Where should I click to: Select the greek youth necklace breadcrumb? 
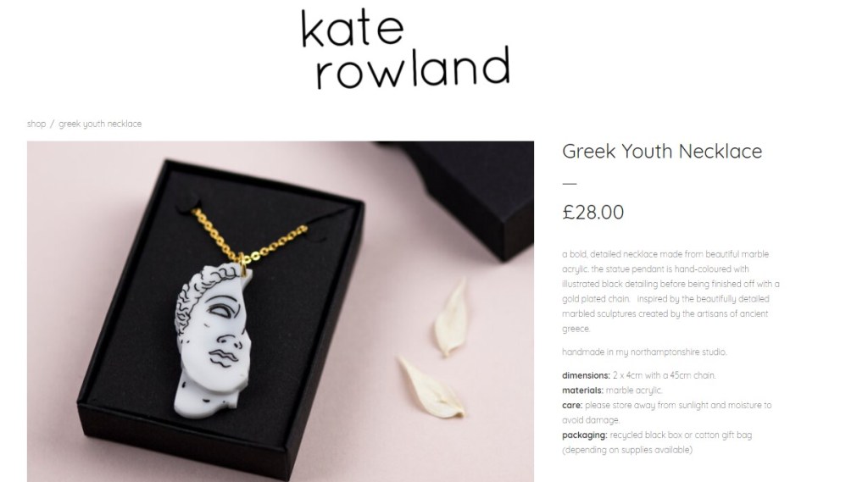tap(100, 124)
